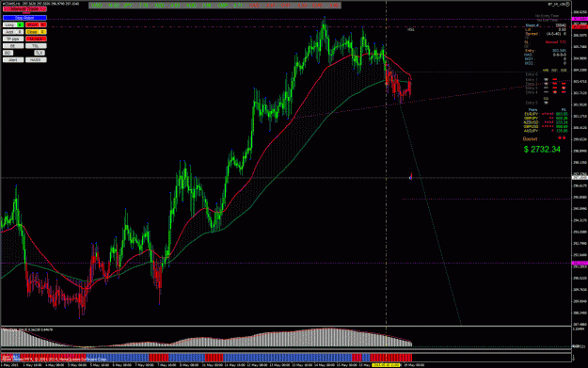
Task: Click the GBP currency strength entry
Action: point(230,6)
